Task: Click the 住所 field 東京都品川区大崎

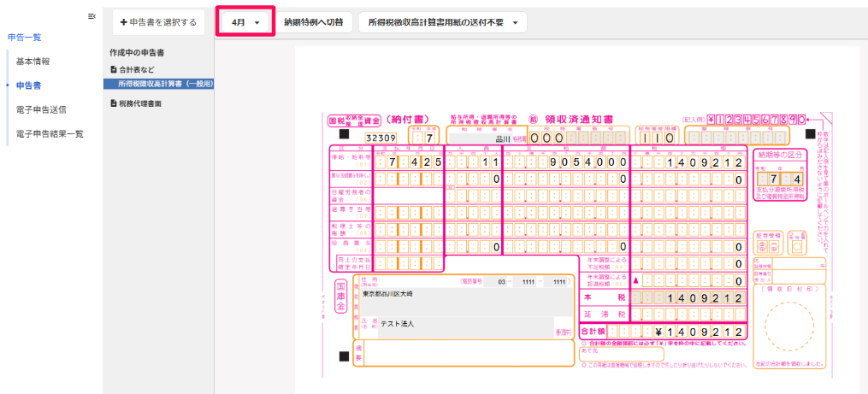Action: tap(467, 302)
